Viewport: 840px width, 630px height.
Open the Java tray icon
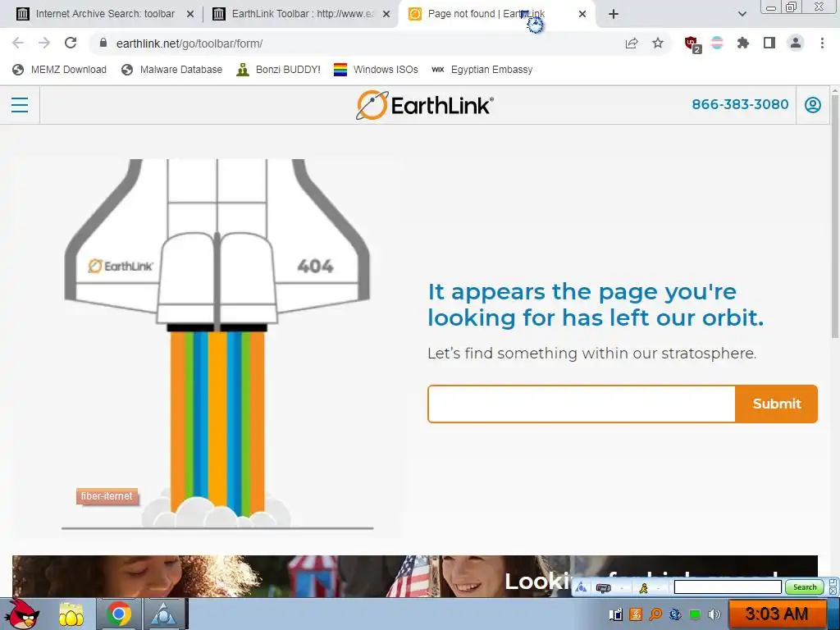click(636, 614)
